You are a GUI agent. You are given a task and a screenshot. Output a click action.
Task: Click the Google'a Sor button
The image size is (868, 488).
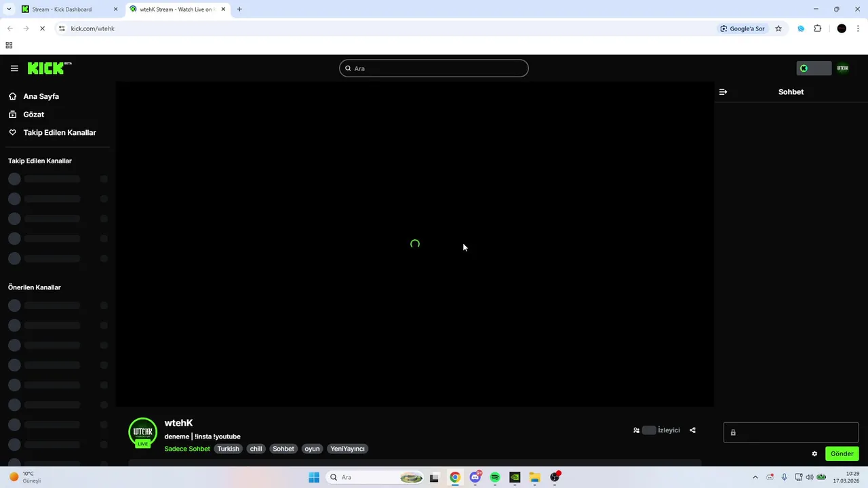tap(743, 28)
